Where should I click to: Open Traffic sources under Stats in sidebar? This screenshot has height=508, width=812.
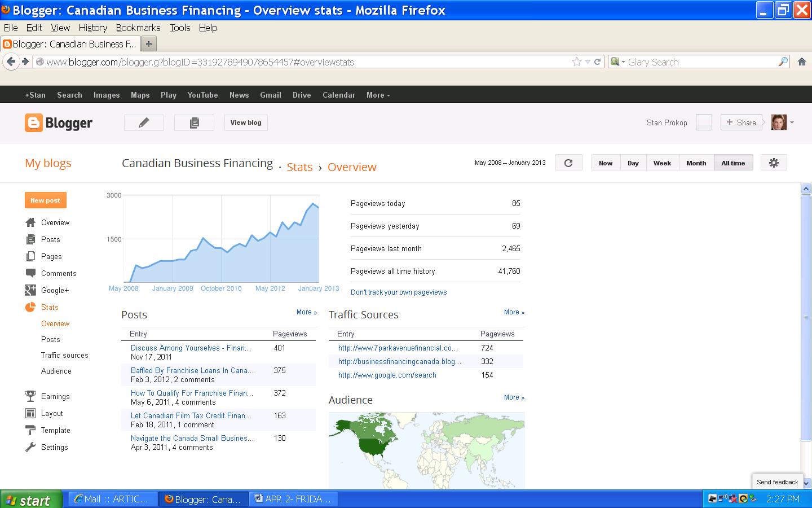click(x=65, y=355)
